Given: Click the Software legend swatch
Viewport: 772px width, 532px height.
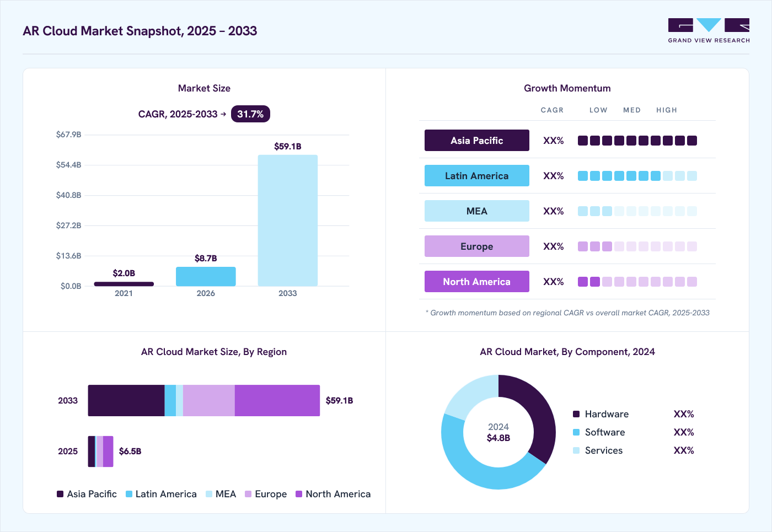Looking at the screenshot, I should point(576,432).
